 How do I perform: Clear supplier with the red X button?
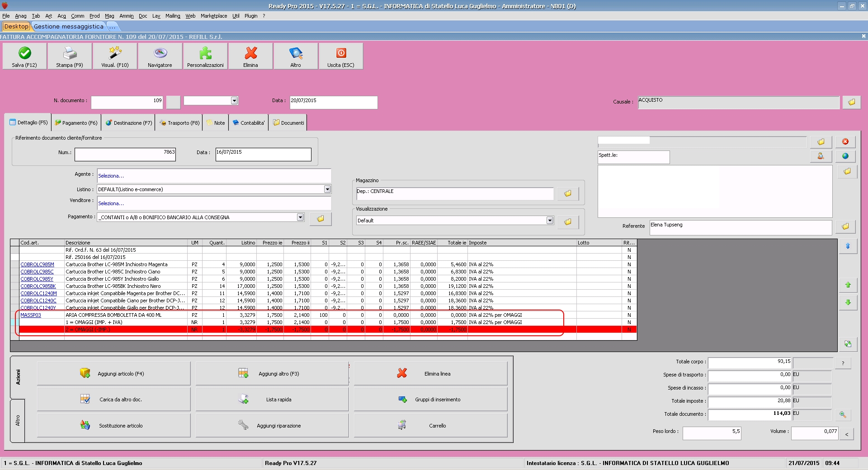[845, 142]
